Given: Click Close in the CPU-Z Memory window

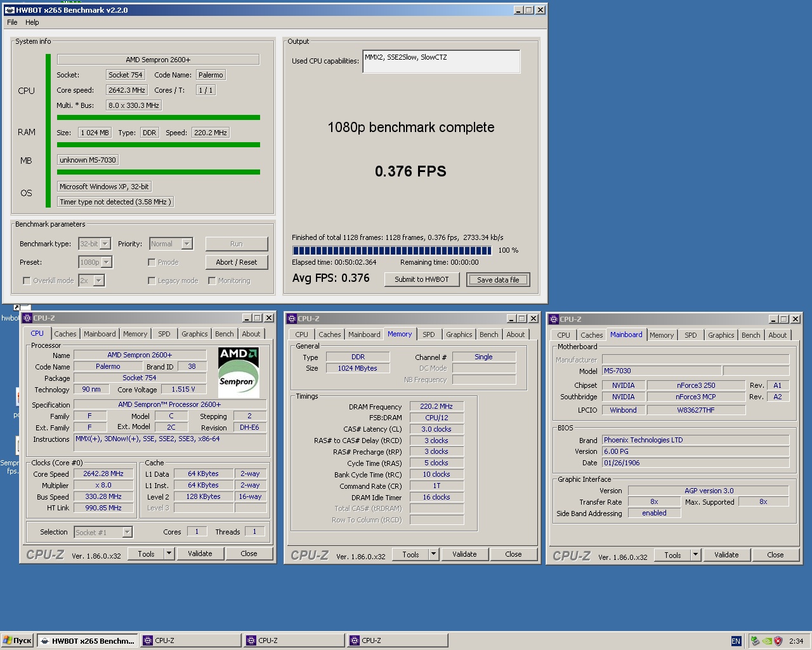Looking at the screenshot, I should pyautogui.click(x=513, y=554).
